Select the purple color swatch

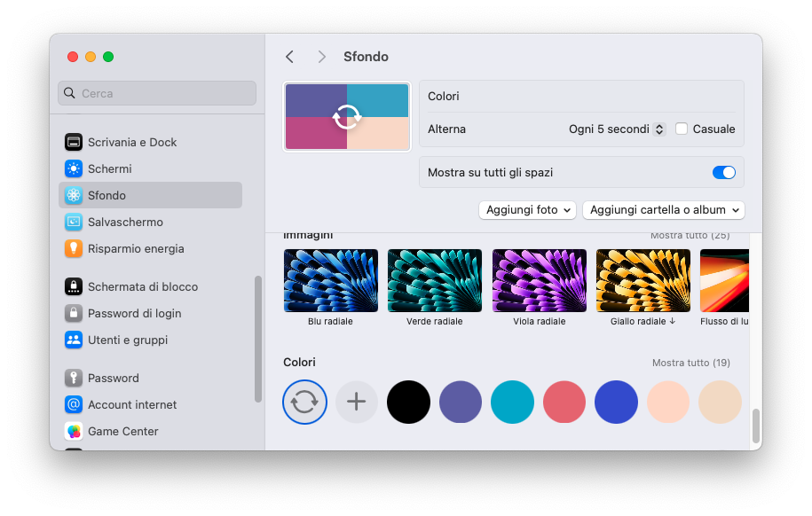point(461,403)
